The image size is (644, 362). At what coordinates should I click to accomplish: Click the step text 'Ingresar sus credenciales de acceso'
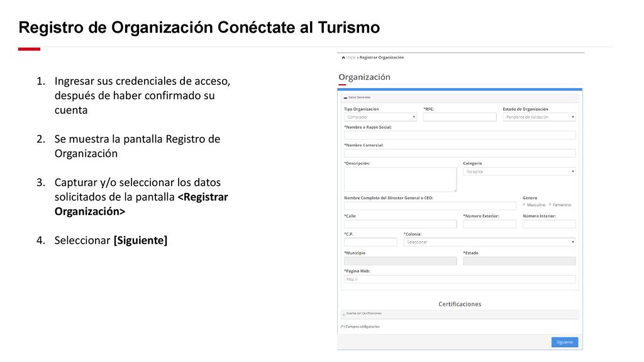[142, 81]
